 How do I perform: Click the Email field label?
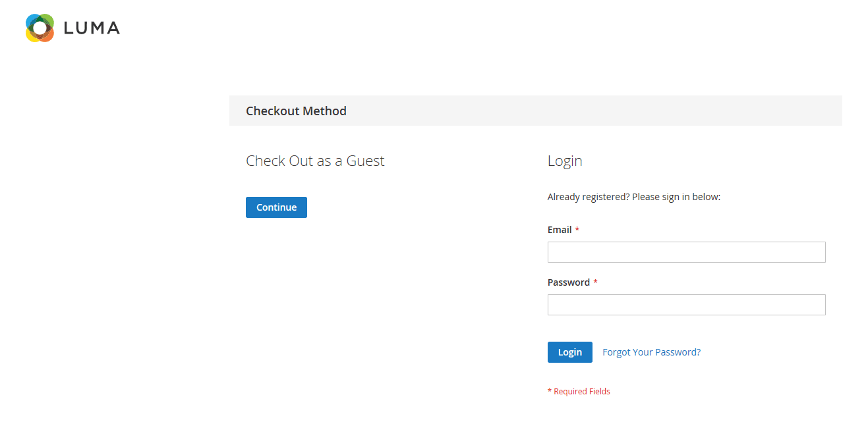tap(560, 230)
